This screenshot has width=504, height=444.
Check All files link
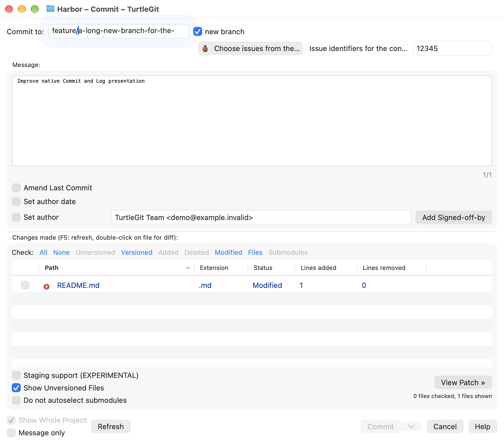(x=43, y=253)
